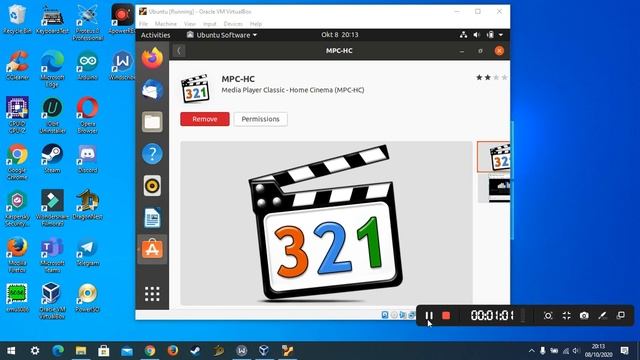Open the recorder annotation pen tool
640x360 pixels.
coord(602,316)
